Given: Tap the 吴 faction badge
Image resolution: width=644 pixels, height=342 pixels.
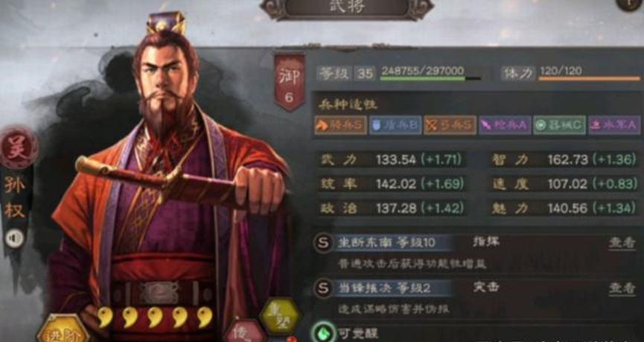Looking at the screenshot, I should coord(19,148).
